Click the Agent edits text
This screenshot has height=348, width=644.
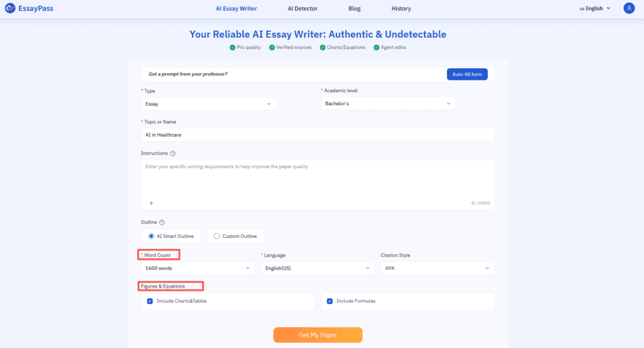(x=393, y=48)
